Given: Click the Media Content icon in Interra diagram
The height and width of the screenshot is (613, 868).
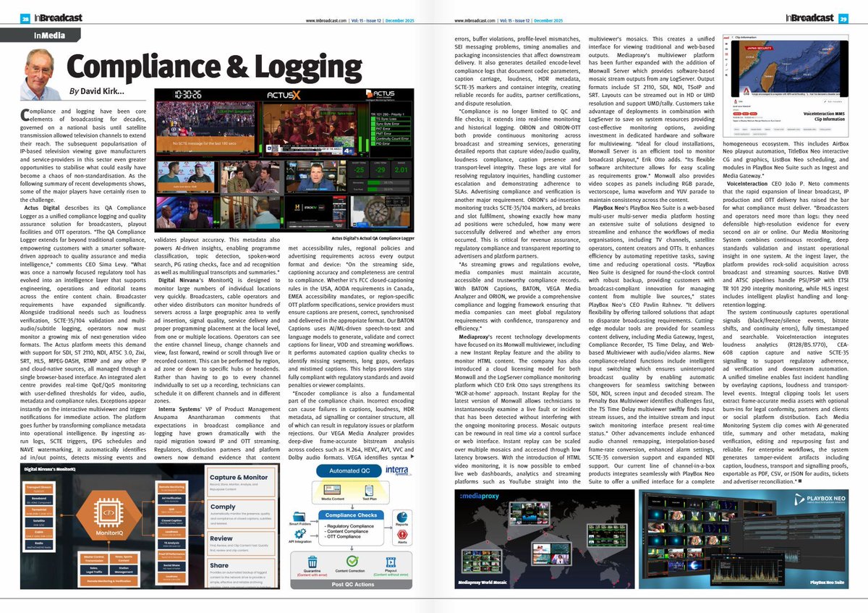Looking at the screenshot, I should (332, 490).
